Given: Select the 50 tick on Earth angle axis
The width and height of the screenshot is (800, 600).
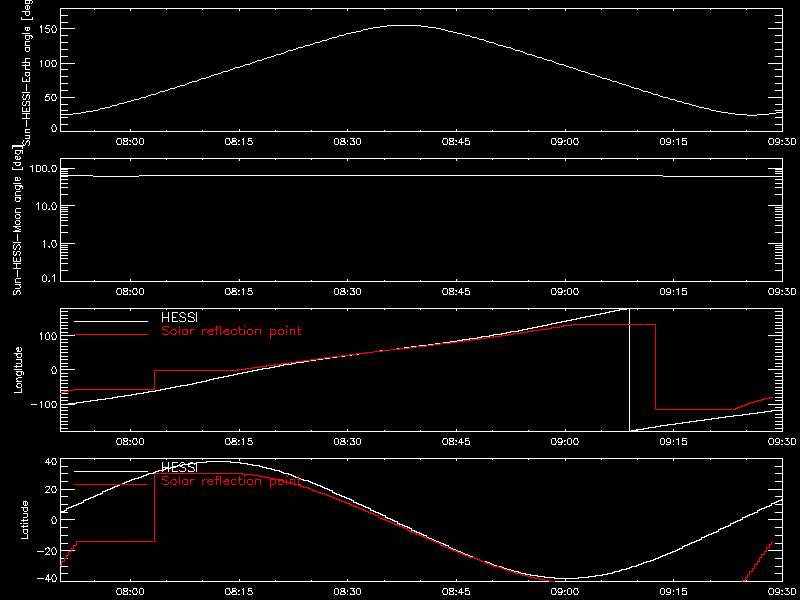Looking at the screenshot, I should click(x=49, y=97).
